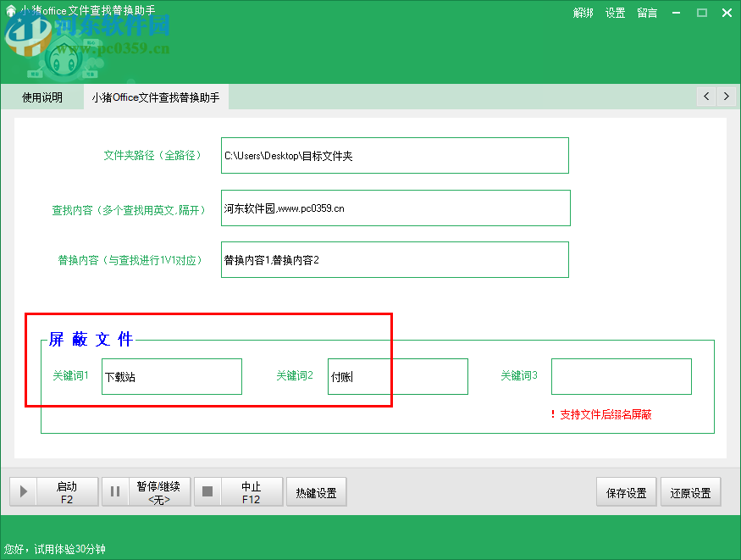This screenshot has height=560, width=741.
Task: Click the left tab-scroll chevron
Action: 706,97
